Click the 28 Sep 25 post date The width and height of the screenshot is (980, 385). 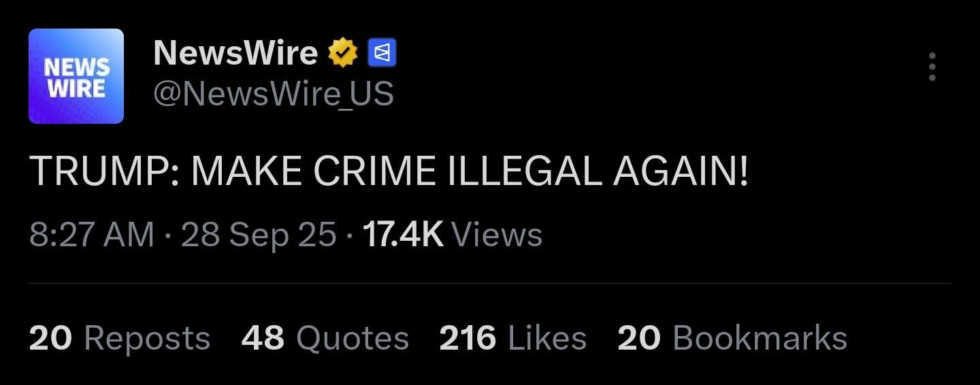click(x=259, y=235)
